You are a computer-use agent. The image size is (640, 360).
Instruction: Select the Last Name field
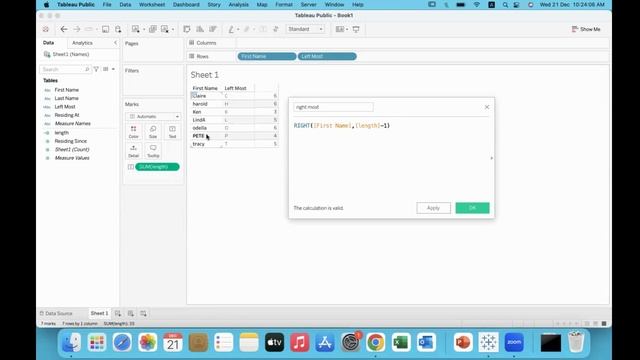pyautogui.click(x=67, y=98)
